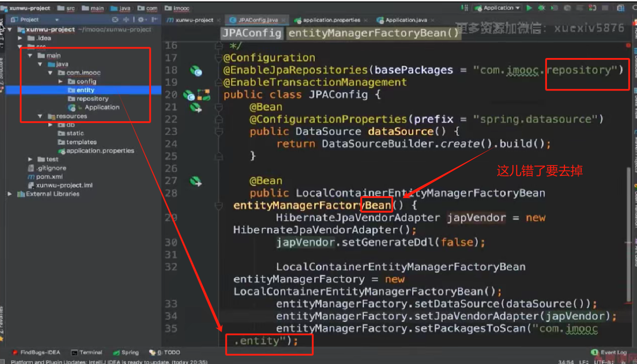Screen dimensions: 637x364
Task: Switch to Application.java editor tab
Action: pos(405,20)
